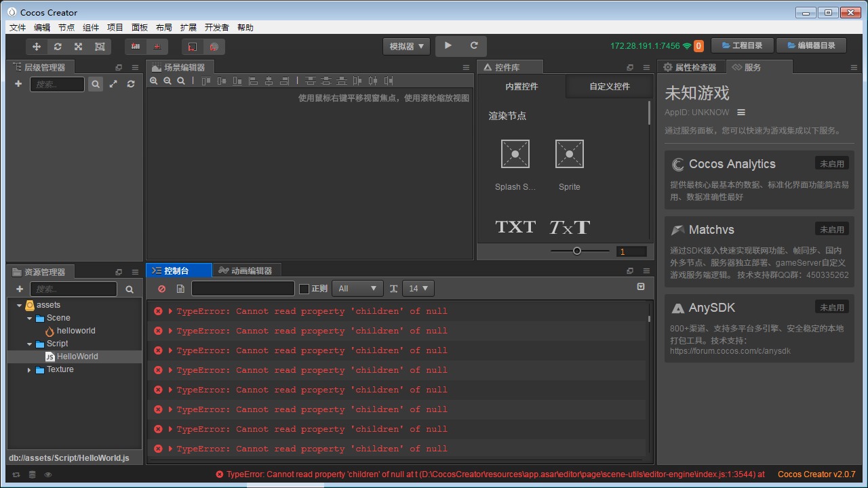Click the console filter text field
Viewport: 868px width, 488px height.
tap(243, 288)
